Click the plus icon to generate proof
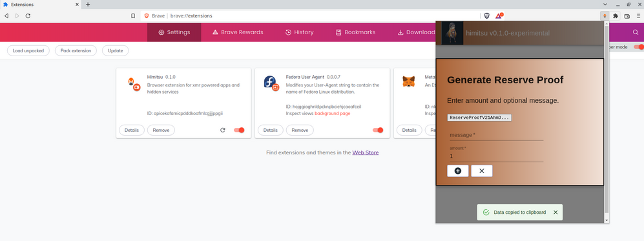644x241 pixels. (x=457, y=171)
